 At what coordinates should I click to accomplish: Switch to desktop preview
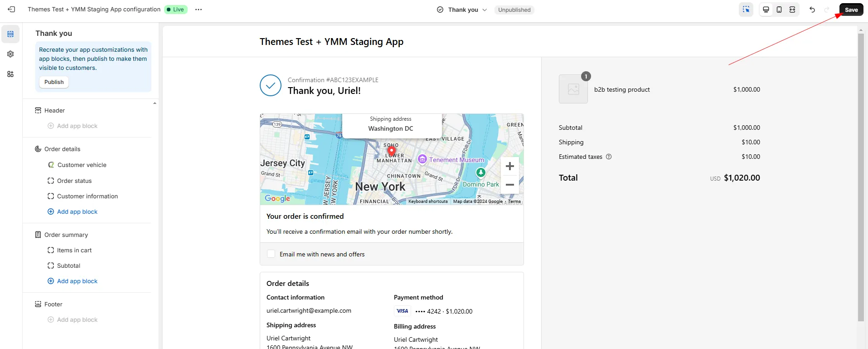(x=766, y=10)
